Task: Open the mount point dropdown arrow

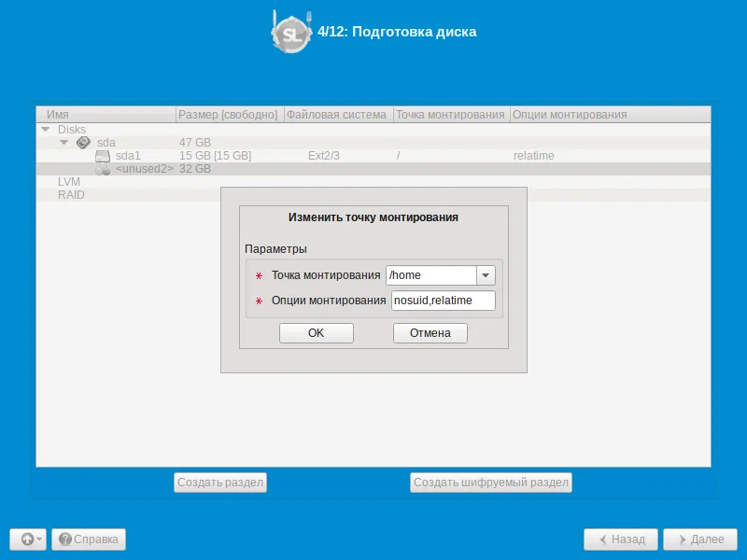Action: click(486, 275)
